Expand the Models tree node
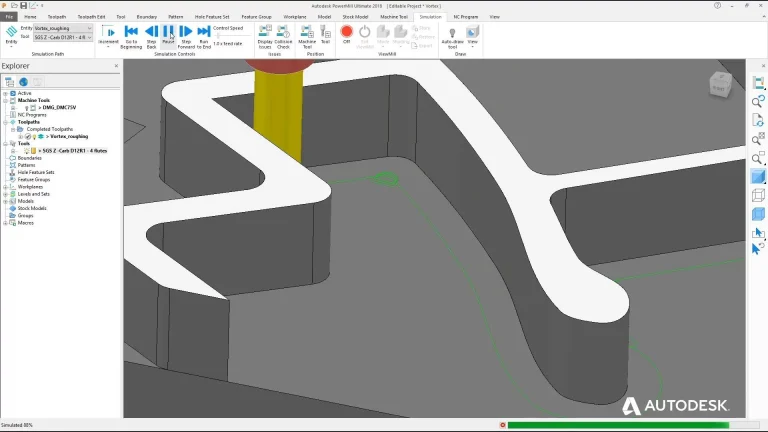The image size is (768, 432). point(5,201)
